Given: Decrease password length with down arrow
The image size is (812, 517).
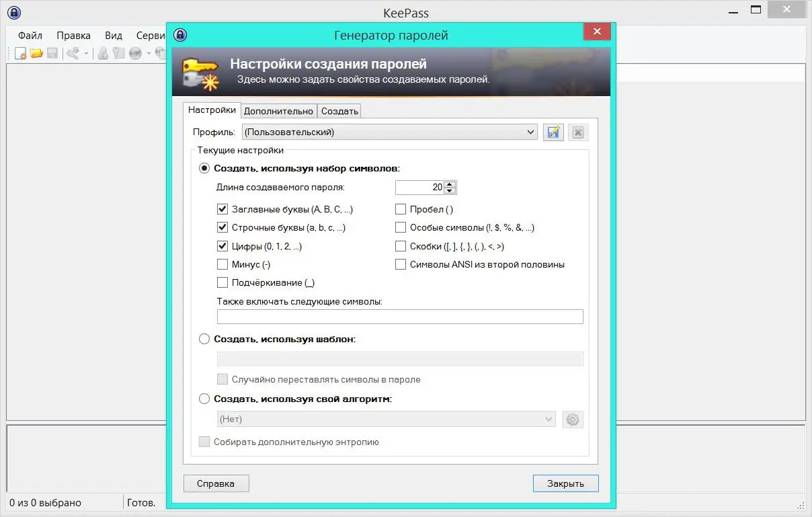Looking at the screenshot, I should [450, 191].
